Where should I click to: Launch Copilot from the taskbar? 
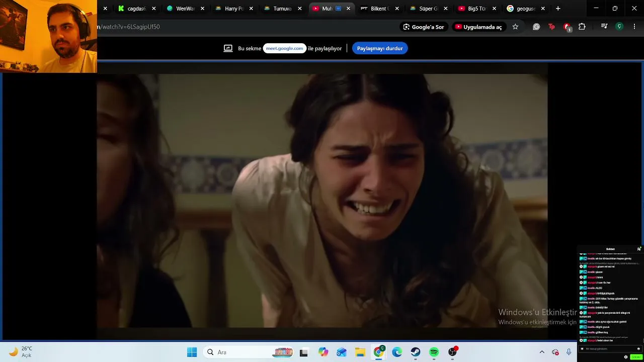[x=323, y=352]
